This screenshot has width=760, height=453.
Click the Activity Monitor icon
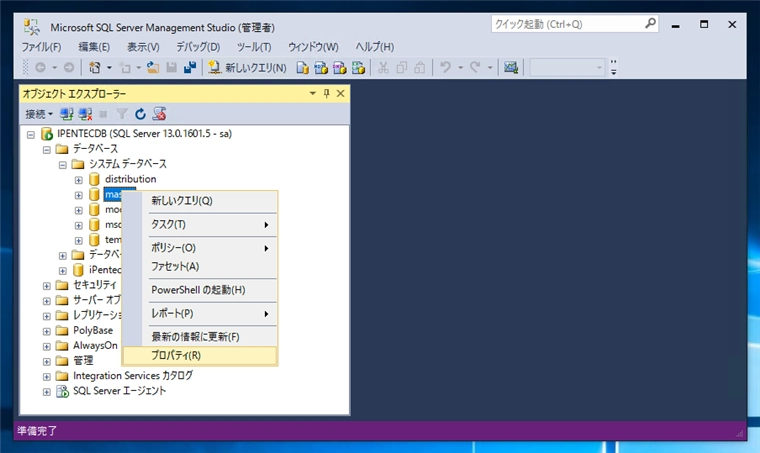tap(511, 67)
